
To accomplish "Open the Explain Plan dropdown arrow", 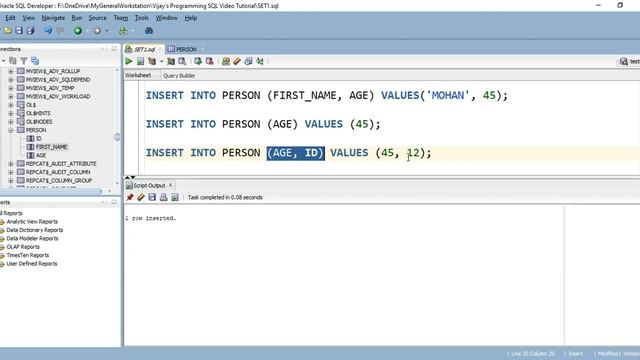I will click(162, 61).
